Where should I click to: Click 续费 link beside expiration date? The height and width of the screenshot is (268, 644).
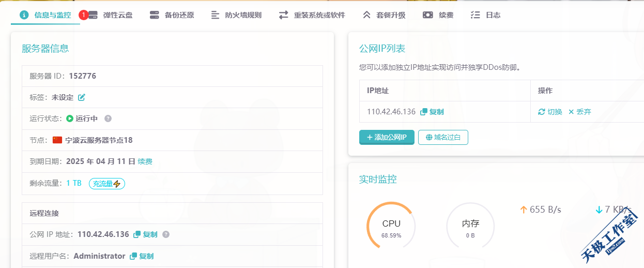point(145,161)
